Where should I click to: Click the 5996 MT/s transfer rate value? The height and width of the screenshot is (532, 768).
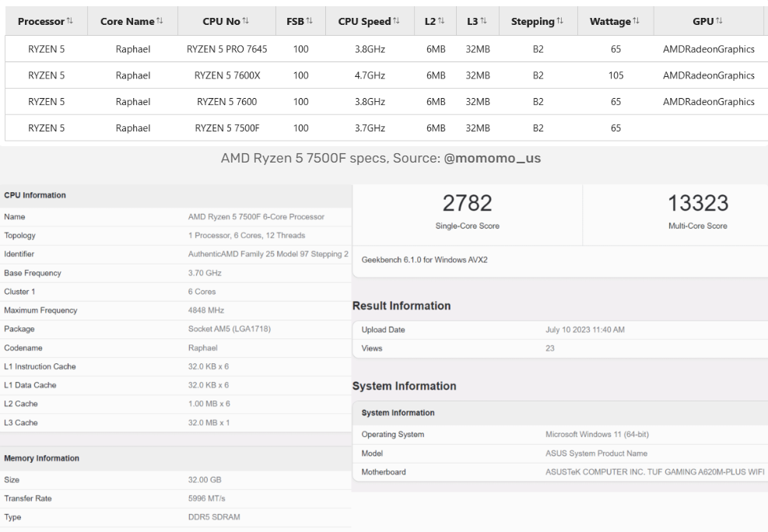tap(207, 499)
